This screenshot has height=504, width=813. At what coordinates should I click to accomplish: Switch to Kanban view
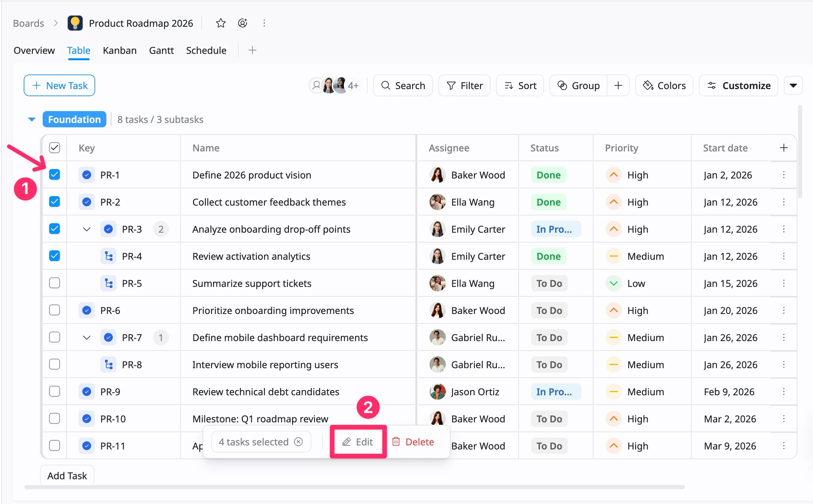(120, 50)
